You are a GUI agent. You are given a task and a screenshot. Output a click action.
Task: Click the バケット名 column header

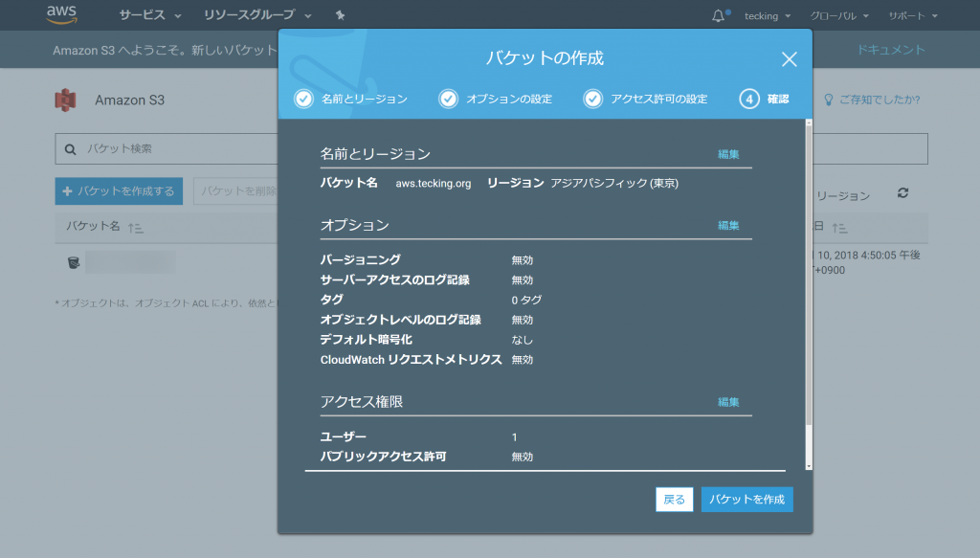click(93, 227)
